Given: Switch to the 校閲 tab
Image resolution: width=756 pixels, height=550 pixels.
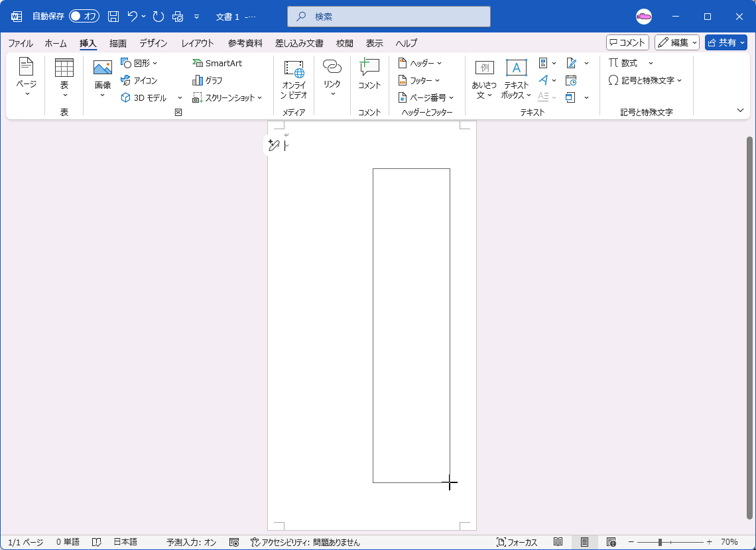Looking at the screenshot, I should 345,43.
